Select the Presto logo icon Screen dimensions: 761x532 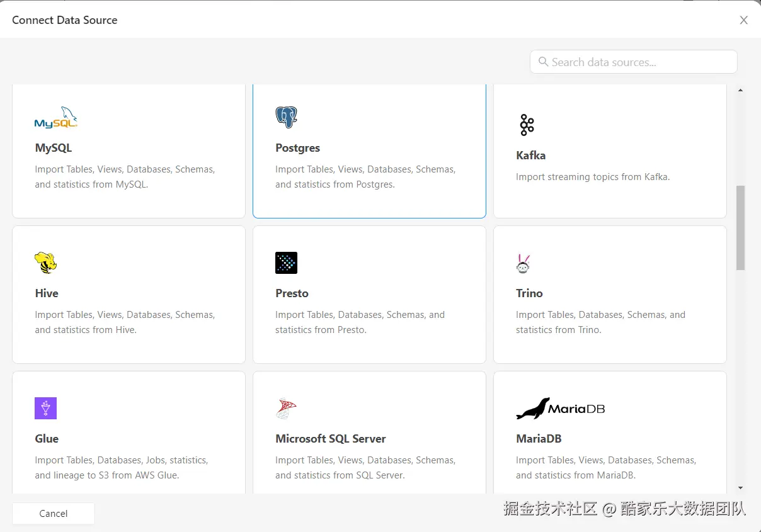click(x=286, y=263)
